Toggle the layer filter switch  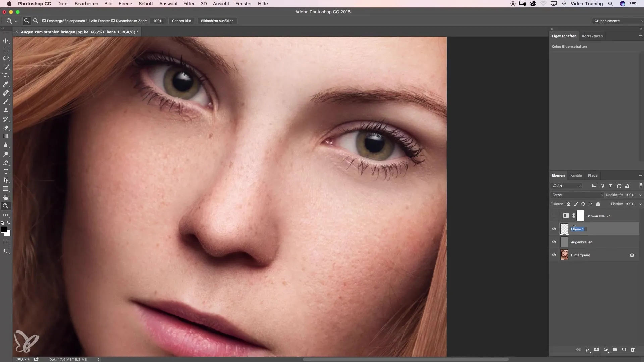[x=641, y=185]
